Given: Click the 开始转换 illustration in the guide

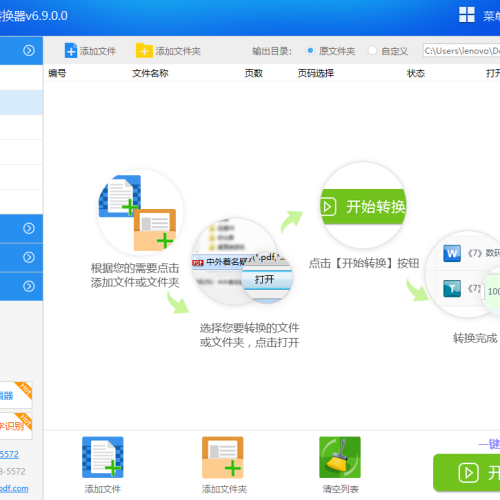Looking at the screenshot, I should click(x=363, y=206).
